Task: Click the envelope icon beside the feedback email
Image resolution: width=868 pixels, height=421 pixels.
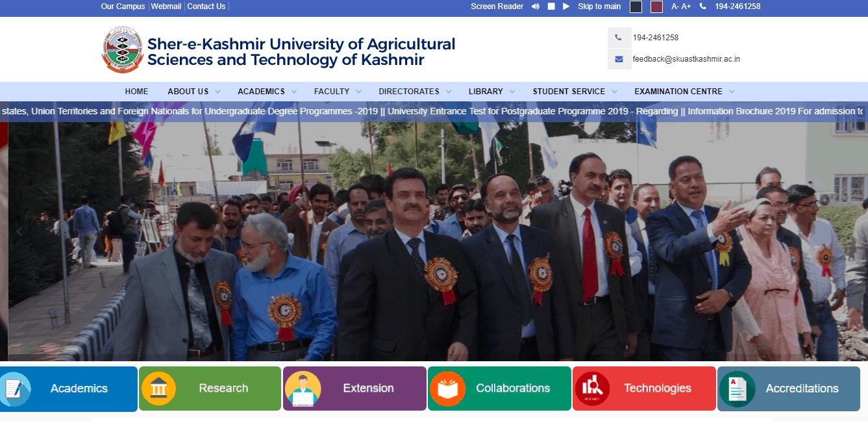Action: click(619, 59)
